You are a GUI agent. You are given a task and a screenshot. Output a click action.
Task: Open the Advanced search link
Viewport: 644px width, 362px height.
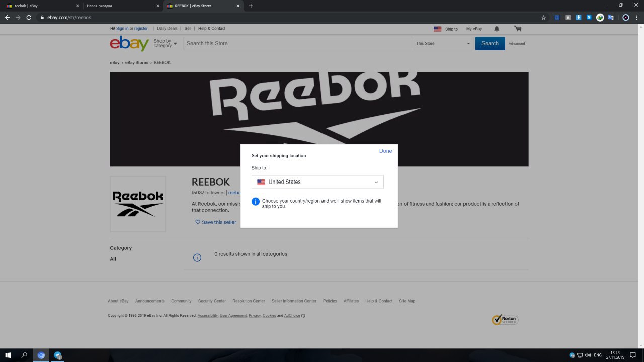[x=517, y=44]
